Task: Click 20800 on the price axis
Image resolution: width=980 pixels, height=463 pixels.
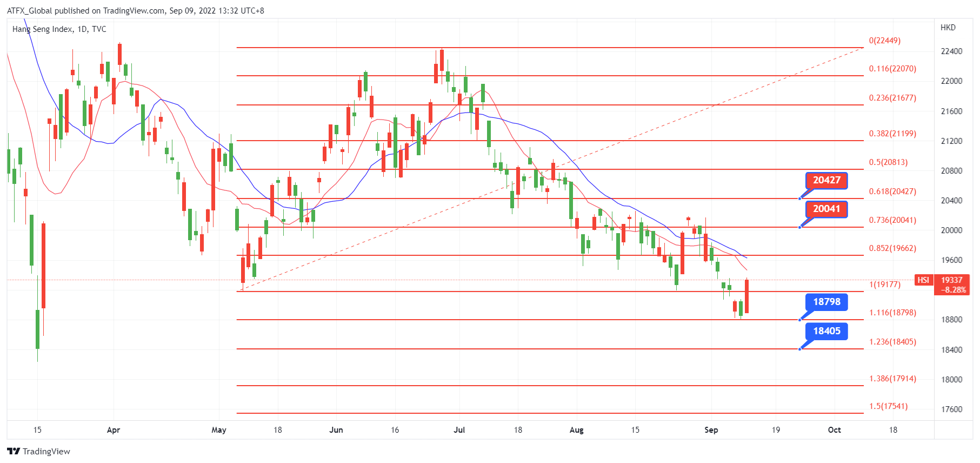Action: pyautogui.click(x=951, y=171)
